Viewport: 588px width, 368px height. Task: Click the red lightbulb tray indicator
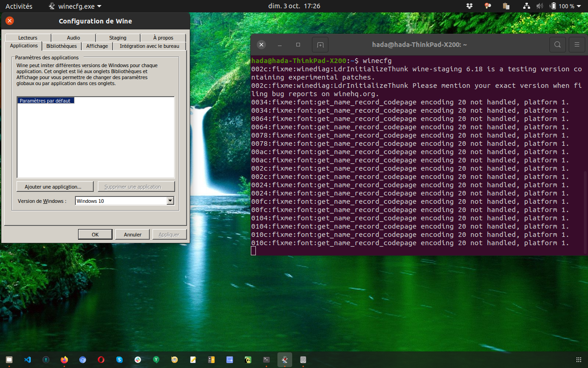point(488,6)
